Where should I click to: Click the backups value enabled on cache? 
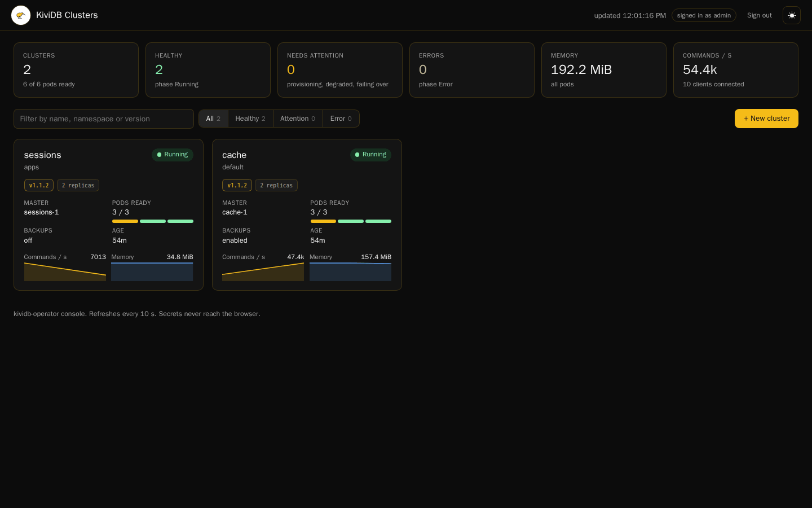coord(235,240)
